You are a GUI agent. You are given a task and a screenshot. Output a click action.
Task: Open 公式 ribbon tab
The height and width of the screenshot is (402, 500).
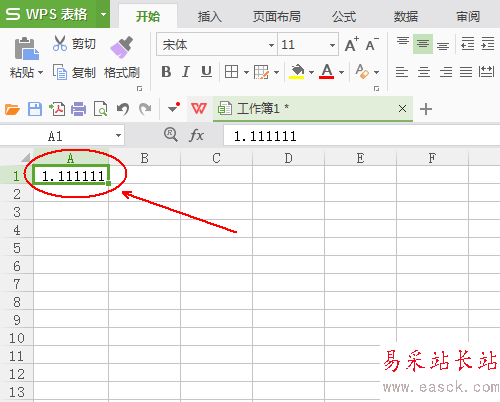344,16
